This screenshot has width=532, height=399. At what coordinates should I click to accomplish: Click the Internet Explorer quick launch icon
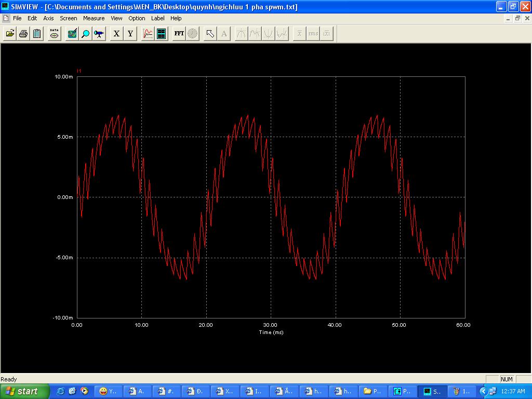pyautogui.click(x=61, y=391)
